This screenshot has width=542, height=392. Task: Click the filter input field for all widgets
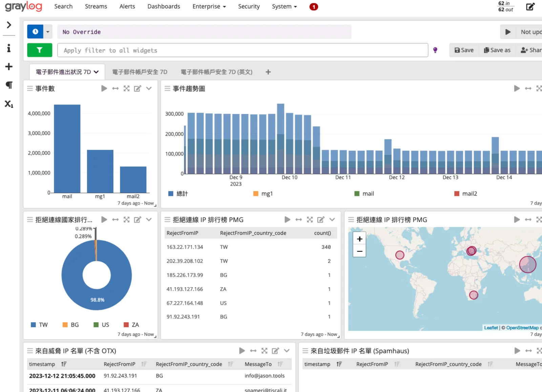pyautogui.click(x=243, y=50)
